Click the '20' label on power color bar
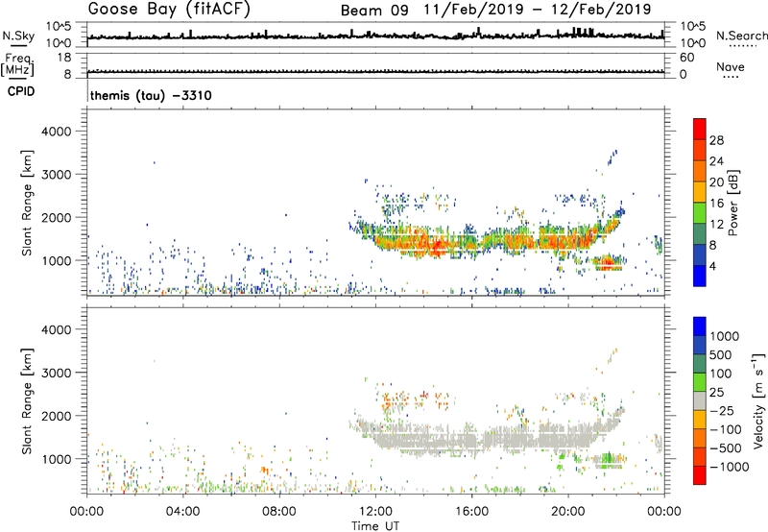This screenshot has width=768, height=532. [x=716, y=182]
